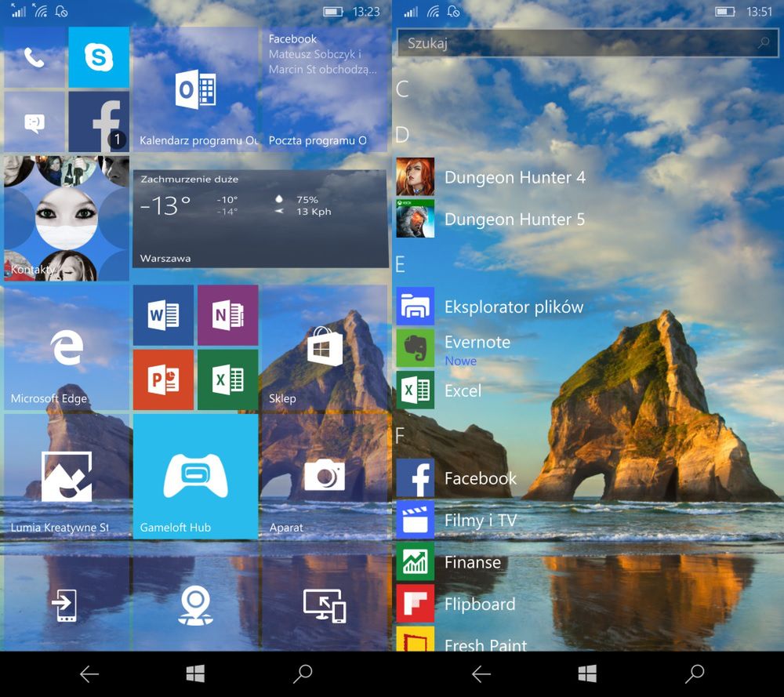The height and width of the screenshot is (697, 784).
Task: Open Filmy i TV app
Action: [456, 520]
